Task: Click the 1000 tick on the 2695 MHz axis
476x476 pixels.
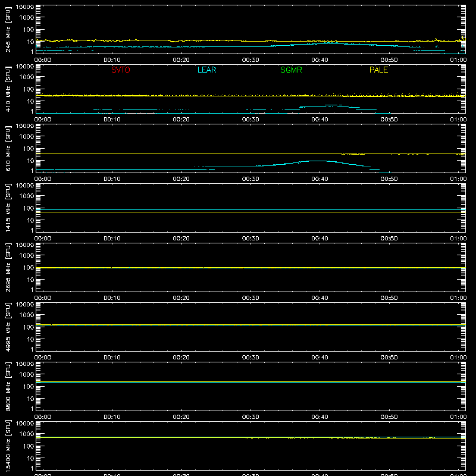Action: click(x=27, y=255)
